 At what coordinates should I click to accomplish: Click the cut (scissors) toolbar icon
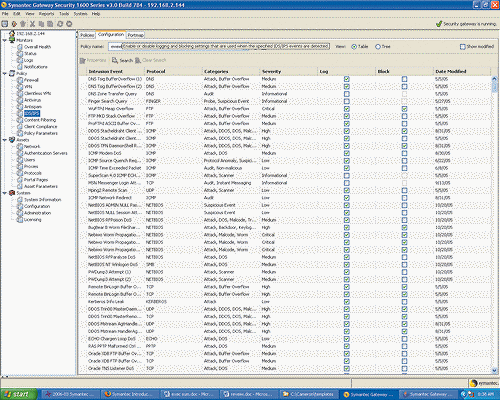32,24
